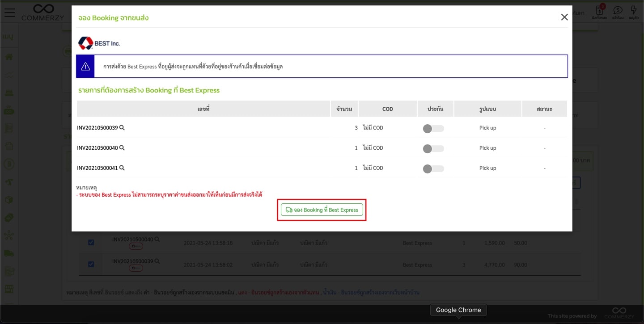Open all bills icon with notification badge
The height and width of the screenshot is (324, 644).
(x=599, y=12)
